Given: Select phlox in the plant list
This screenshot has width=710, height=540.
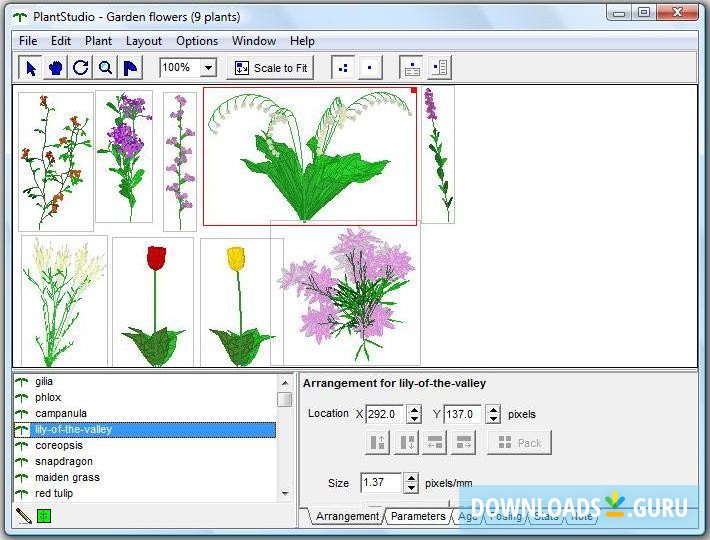Looking at the screenshot, I should [145, 397].
